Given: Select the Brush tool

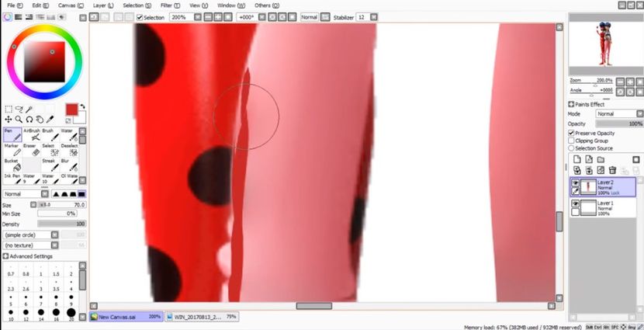Looking at the screenshot, I should coord(50,134).
